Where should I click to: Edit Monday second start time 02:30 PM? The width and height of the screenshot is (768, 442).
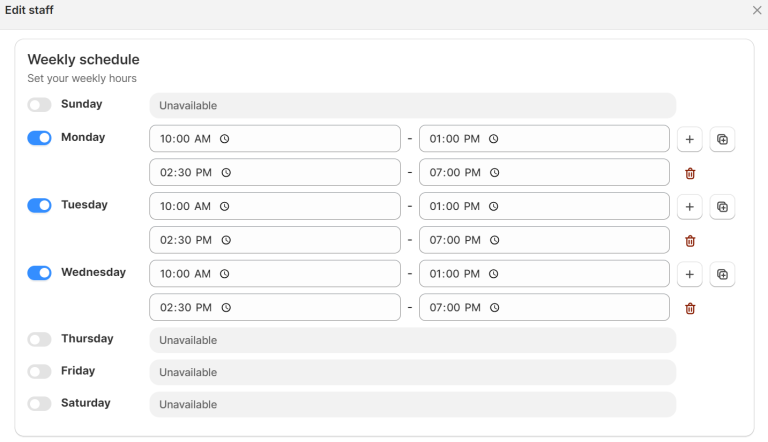pos(275,172)
